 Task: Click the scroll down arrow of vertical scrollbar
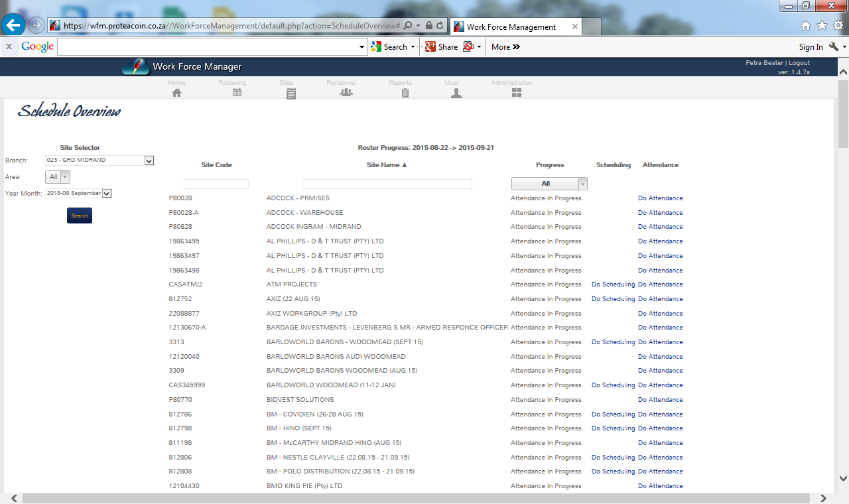click(843, 478)
